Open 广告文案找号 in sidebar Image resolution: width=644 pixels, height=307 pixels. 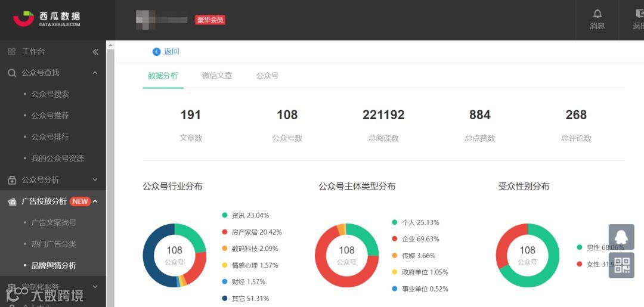[54, 222]
